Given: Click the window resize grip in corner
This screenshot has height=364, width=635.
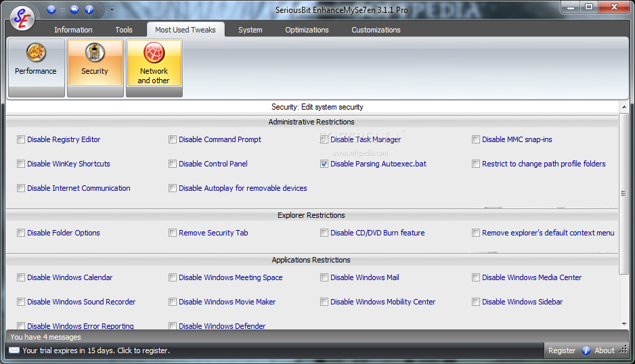Looking at the screenshot, I should (x=624, y=350).
